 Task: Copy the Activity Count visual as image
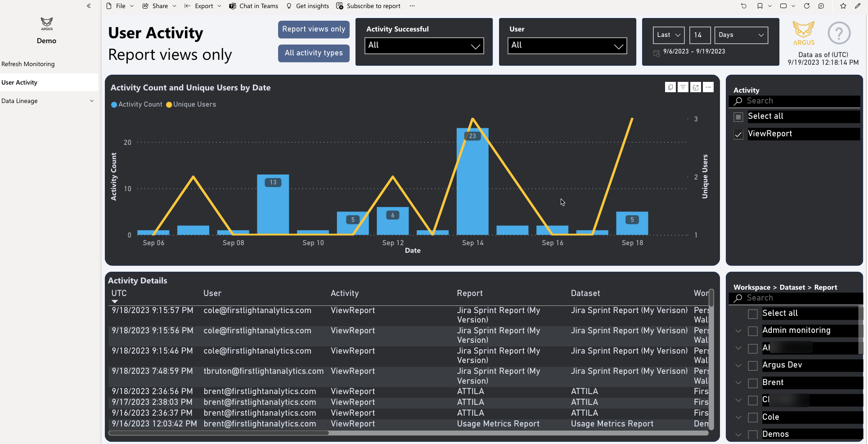(x=670, y=87)
